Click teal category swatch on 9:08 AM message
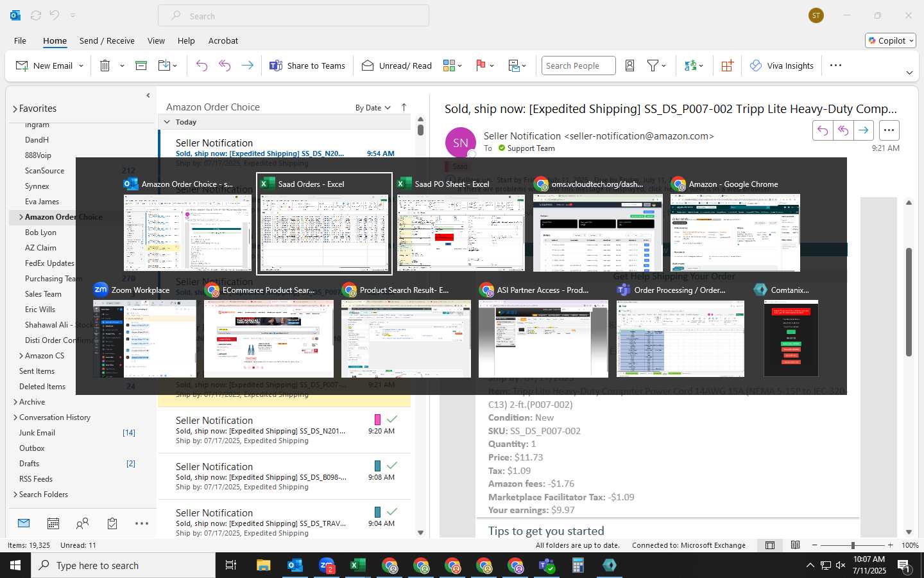Image resolution: width=924 pixels, height=578 pixels. 377,466
